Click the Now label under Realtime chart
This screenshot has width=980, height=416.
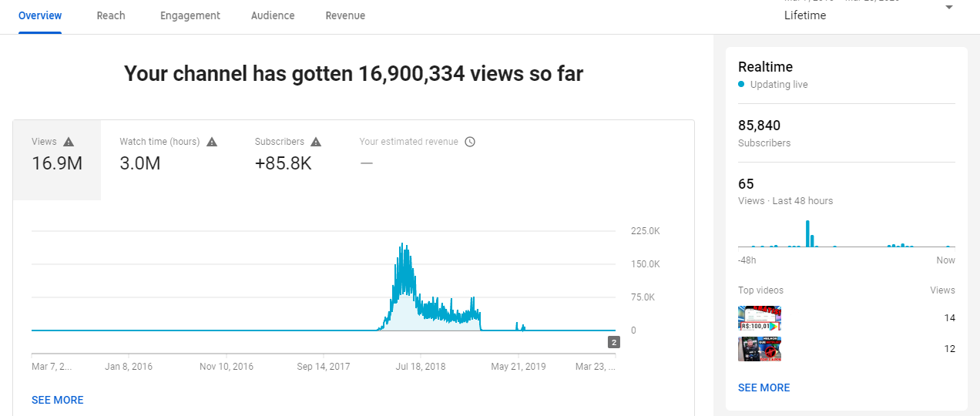point(946,260)
